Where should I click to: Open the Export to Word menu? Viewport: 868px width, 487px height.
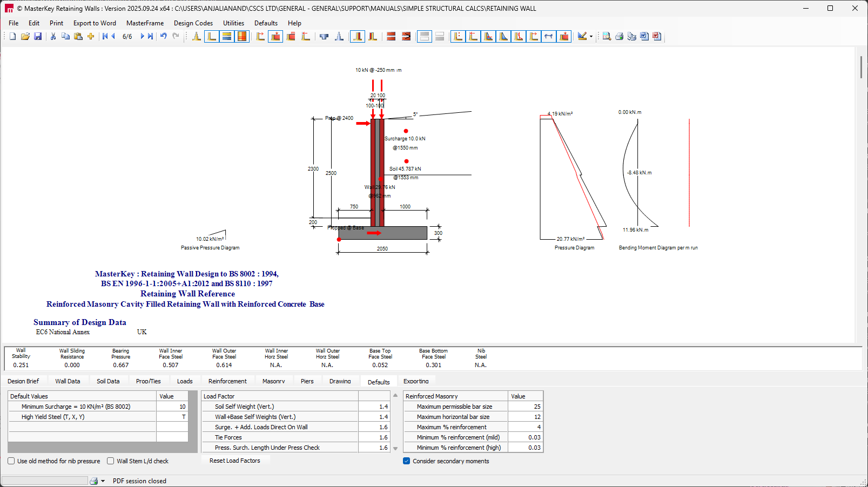tap(95, 23)
